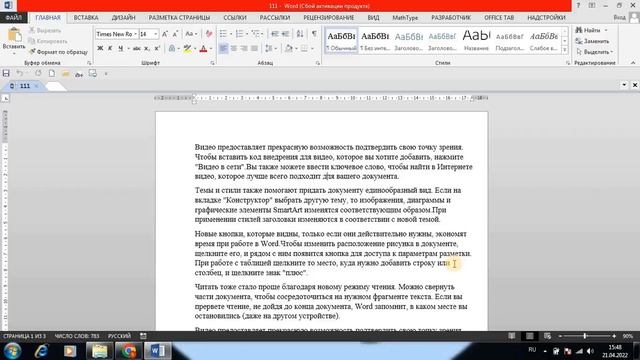Increase paragraph indent
The height and width of the screenshot is (360, 640).
coord(285,34)
